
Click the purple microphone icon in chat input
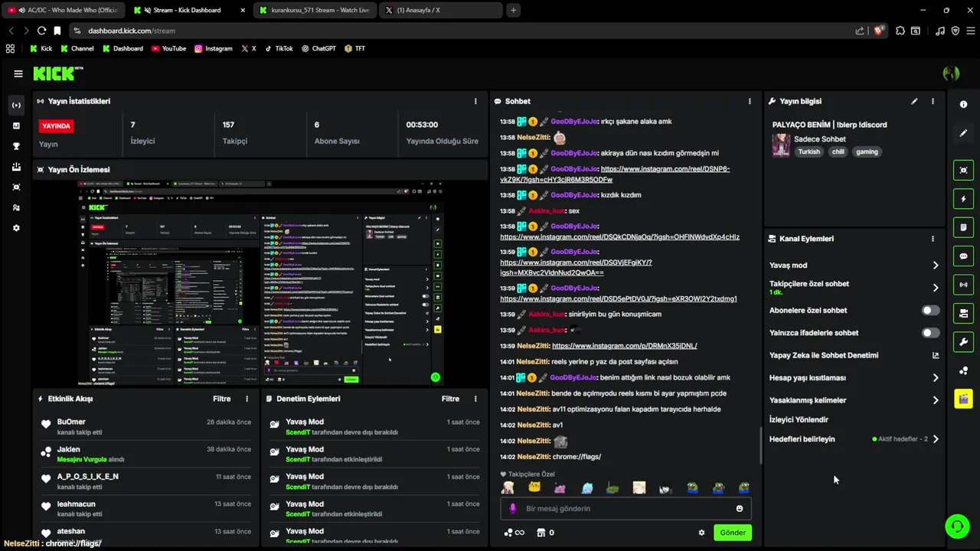coord(513,508)
